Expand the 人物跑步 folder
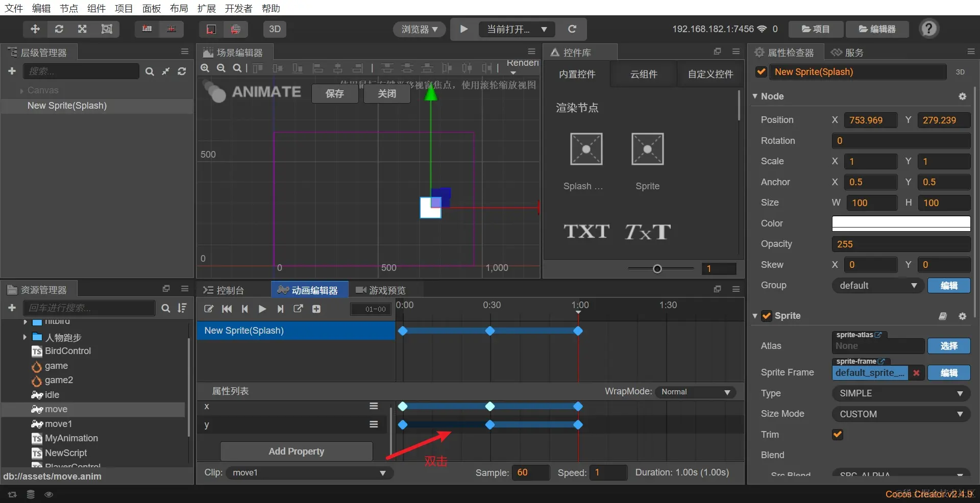The width and height of the screenshot is (980, 503). click(24, 337)
